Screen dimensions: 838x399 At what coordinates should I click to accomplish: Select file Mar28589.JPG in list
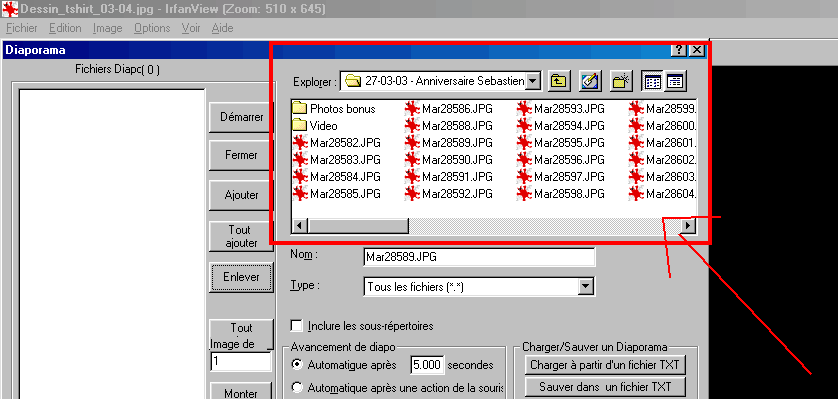[449, 143]
